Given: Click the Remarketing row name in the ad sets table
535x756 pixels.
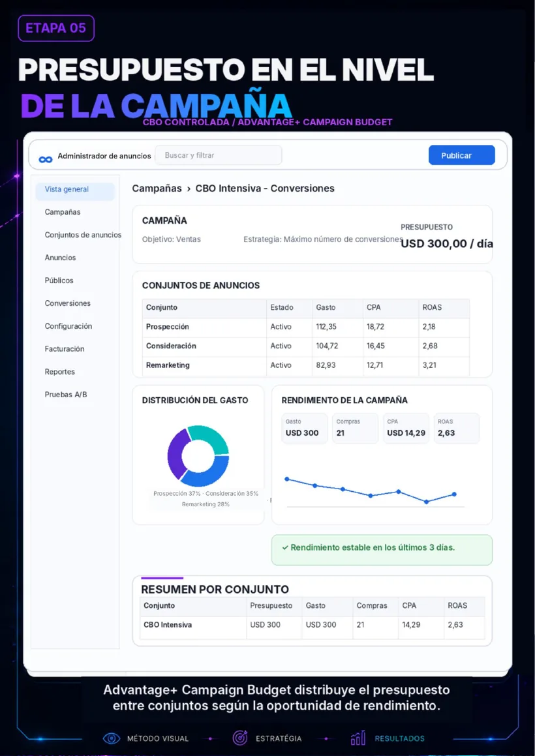Looking at the screenshot, I should pos(168,365).
